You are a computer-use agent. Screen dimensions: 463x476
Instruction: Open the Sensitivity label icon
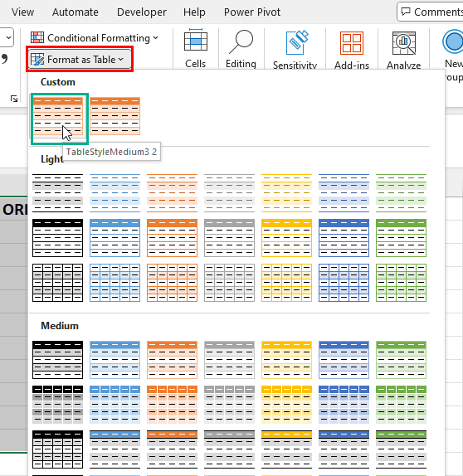pyautogui.click(x=297, y=42)
